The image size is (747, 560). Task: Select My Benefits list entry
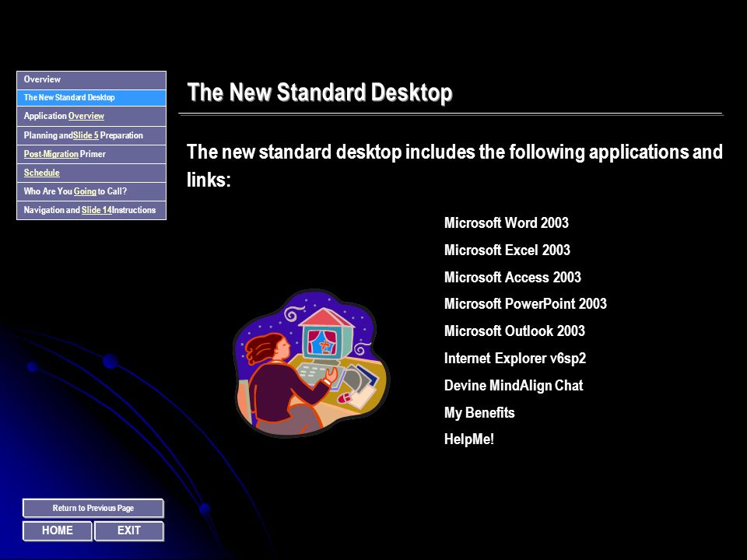[479, 413]
